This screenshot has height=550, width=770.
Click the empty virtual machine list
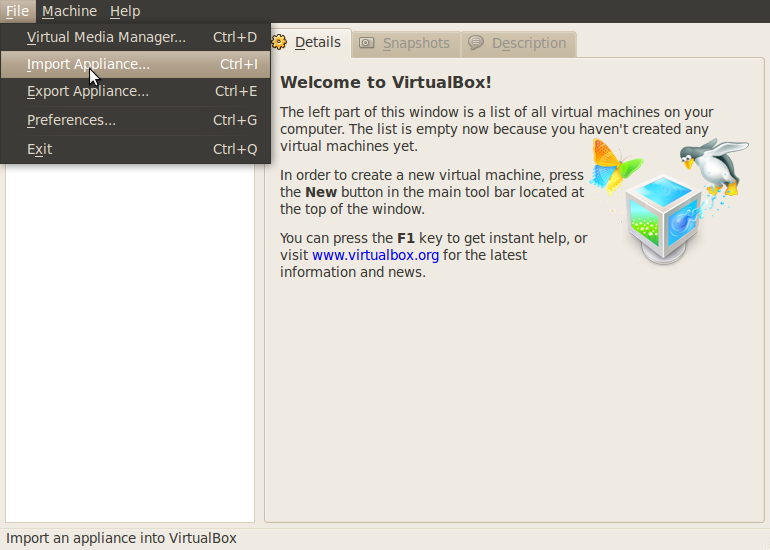click(130, 342)
